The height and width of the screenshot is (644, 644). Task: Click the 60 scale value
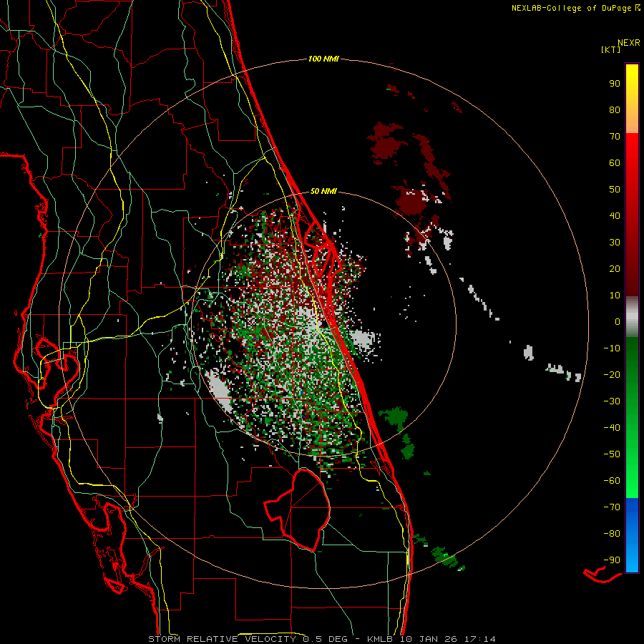pos(615,162)
